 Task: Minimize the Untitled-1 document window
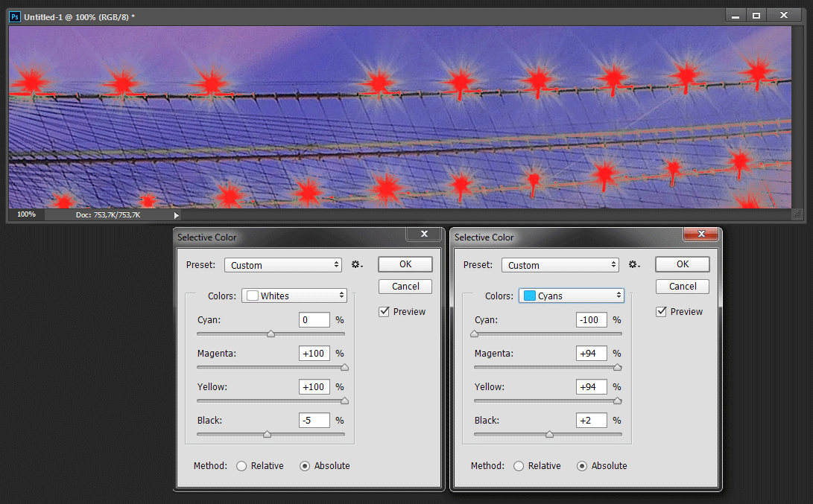click(x=736, y=16)
